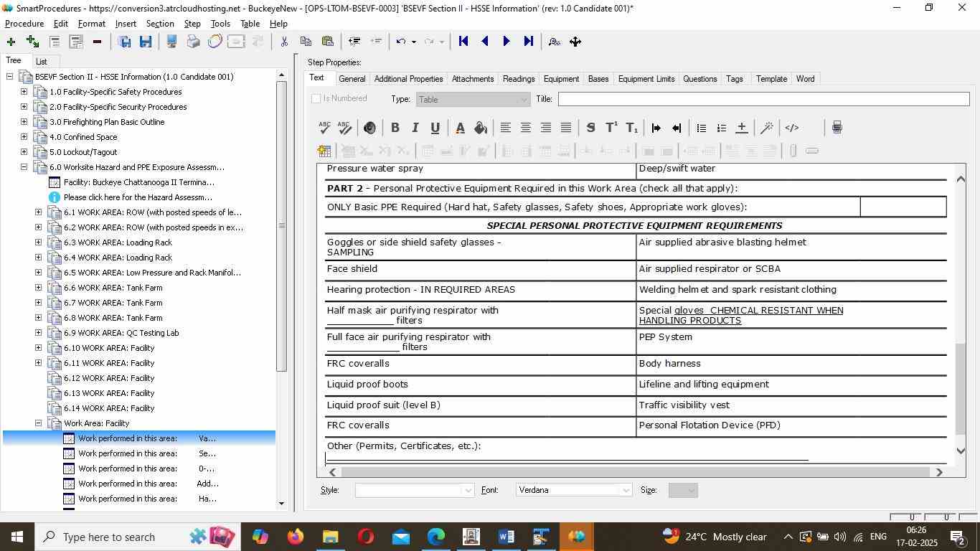Jump to last step navigation icon
Screen dimensions: 980x551
[x=529, y=42]
